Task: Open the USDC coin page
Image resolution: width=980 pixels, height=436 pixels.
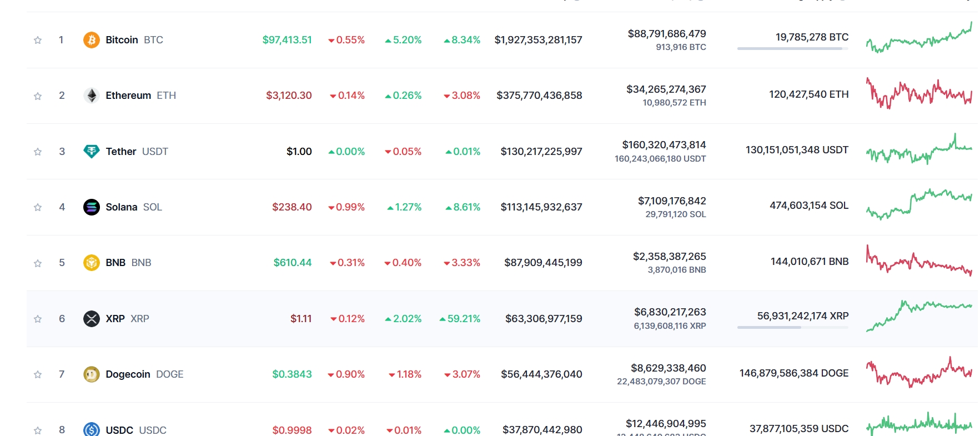Action: pyautogui.click(x=136, y=430)
